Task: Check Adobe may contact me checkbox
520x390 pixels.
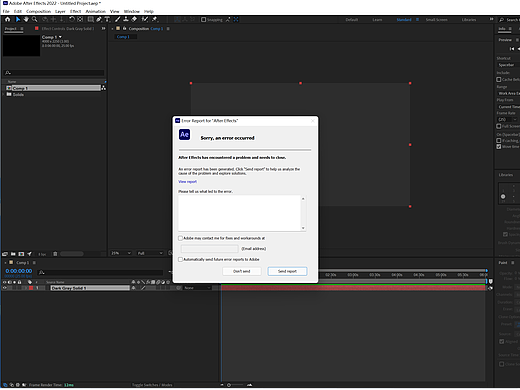Action: pos(180,238)
